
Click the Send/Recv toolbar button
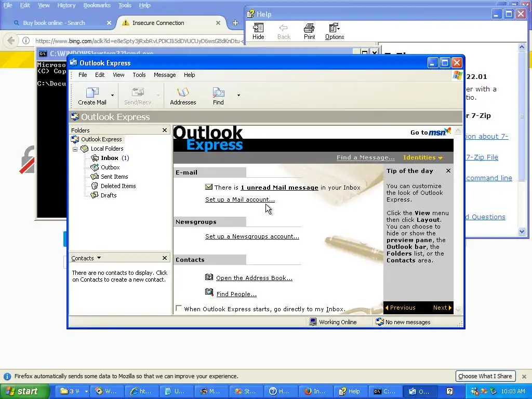point(137,96)
